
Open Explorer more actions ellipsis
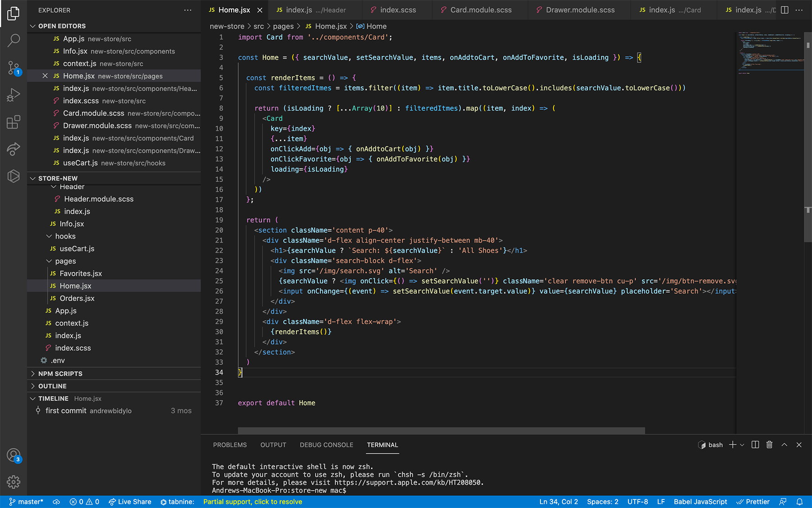click(188, 10)
